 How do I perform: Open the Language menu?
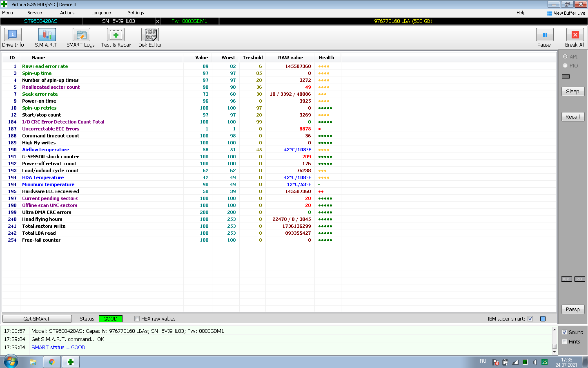(x=101, y=13)
